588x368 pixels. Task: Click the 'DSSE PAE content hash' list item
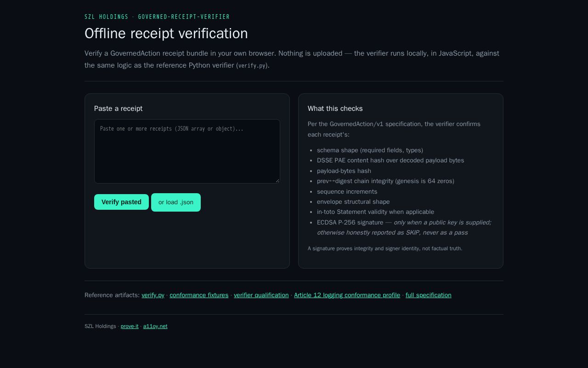(x=390, y=160)
